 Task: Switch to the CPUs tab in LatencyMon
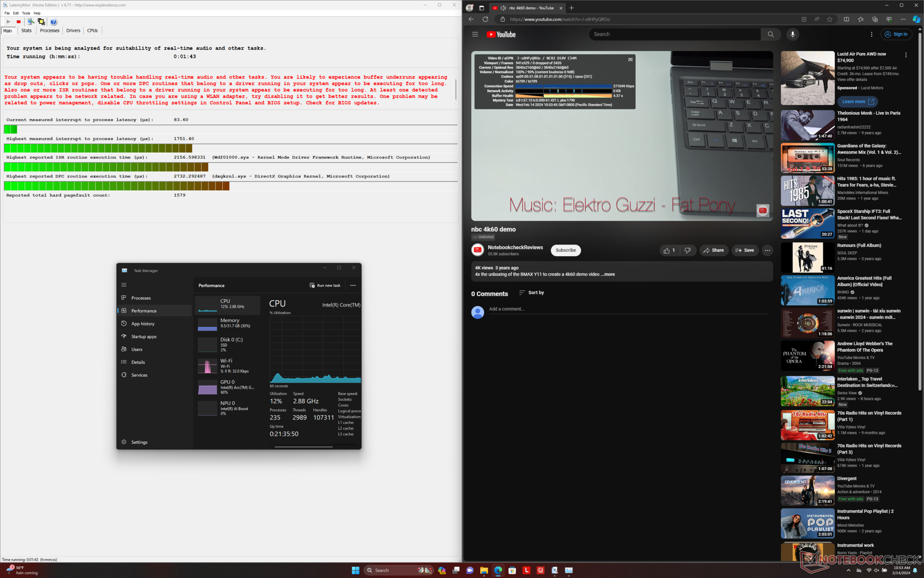pos(92,30)
